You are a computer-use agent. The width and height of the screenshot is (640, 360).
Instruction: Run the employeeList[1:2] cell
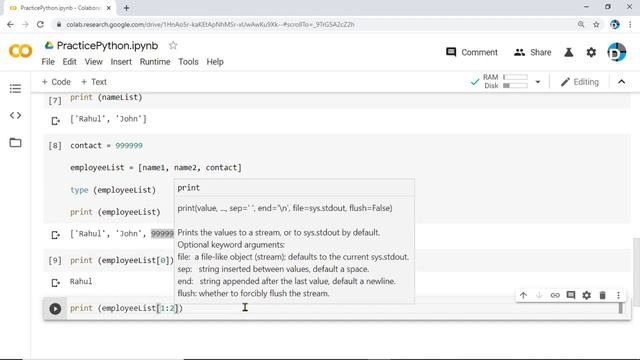(x=55, y=309)
